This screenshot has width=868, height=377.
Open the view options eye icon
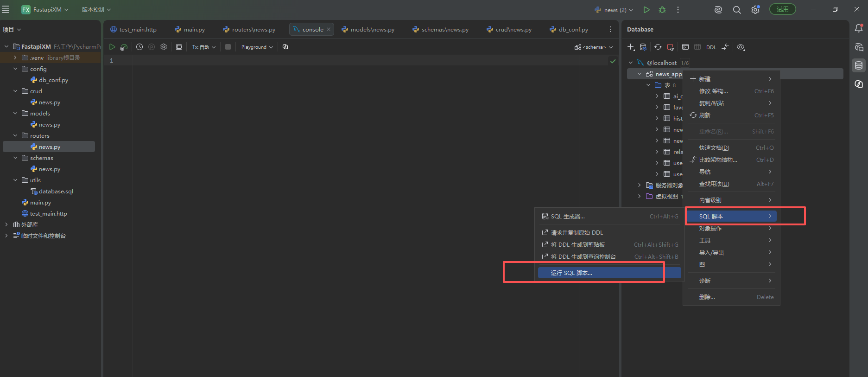coord(741,47)
